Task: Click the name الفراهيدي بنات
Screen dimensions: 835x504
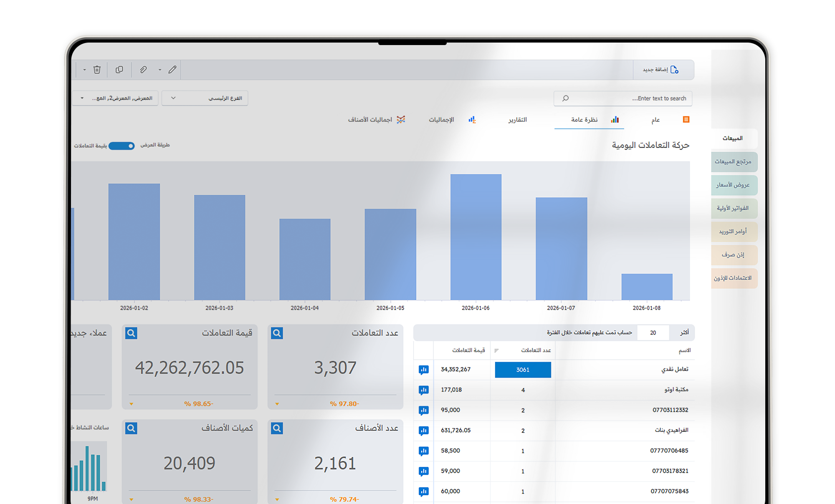Action: point(671,431)
